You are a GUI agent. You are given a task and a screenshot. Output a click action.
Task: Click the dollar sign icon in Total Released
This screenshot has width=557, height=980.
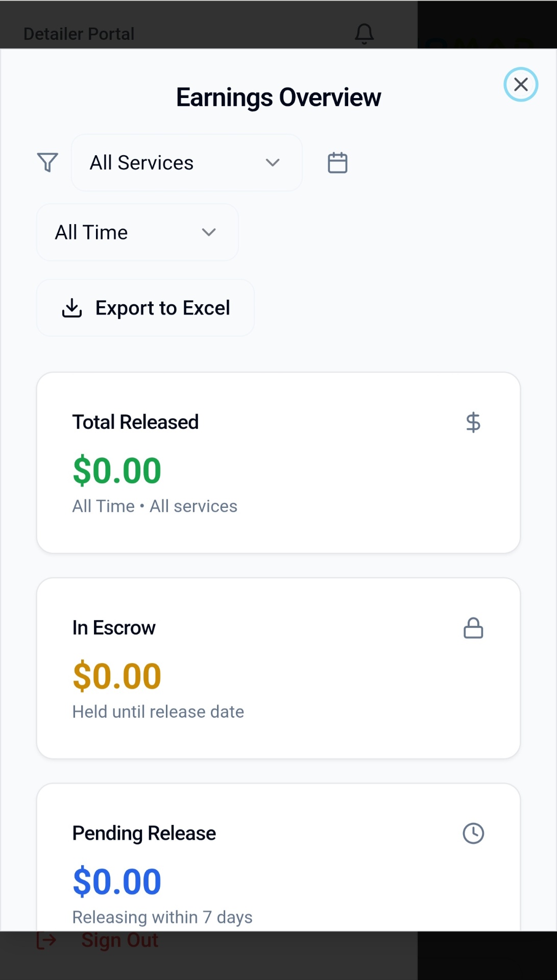473,423
